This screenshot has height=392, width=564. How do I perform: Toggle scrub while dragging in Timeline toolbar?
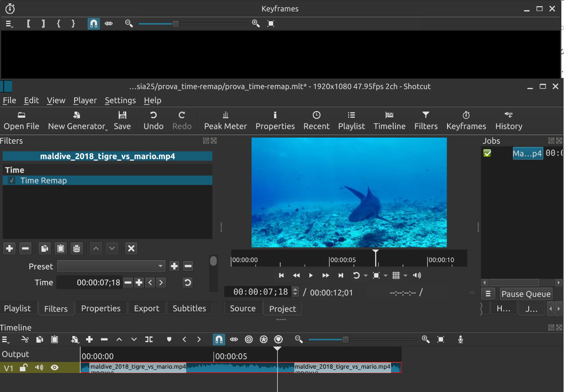coord(234,339)
